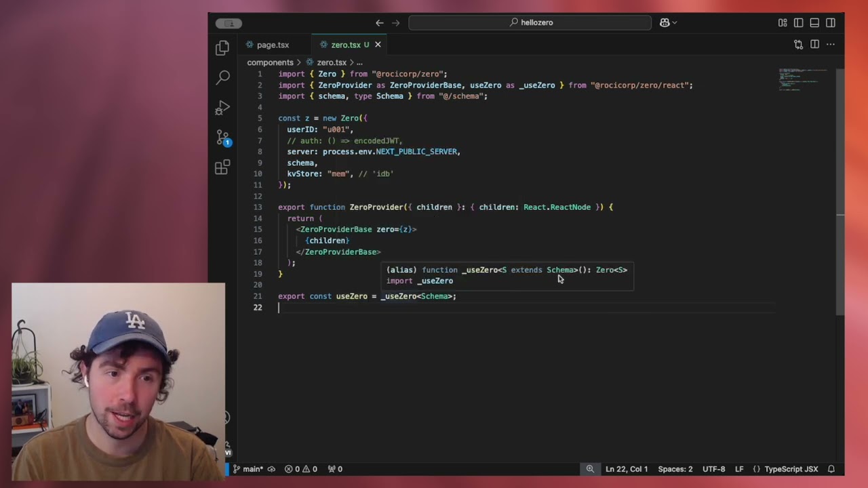
Task: Open the changes compare icon in the editor toolbar
Action: (x=798, y=45)
